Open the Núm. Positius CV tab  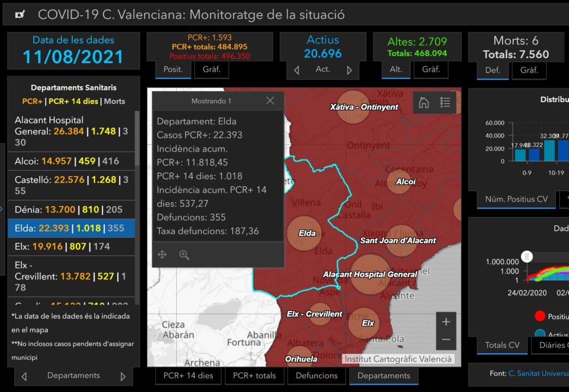[x=516, y=199]
